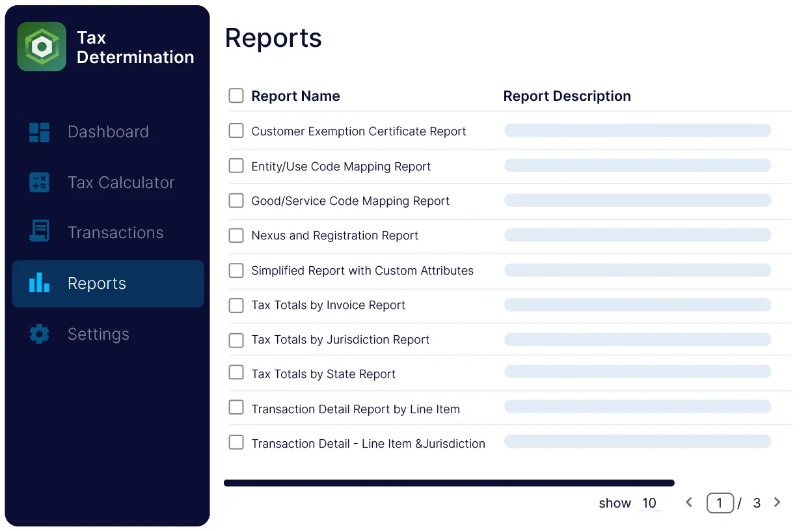Tick the Tax Totals by State Report checkbox
The image size is (812, 531).
click(236, 374)
